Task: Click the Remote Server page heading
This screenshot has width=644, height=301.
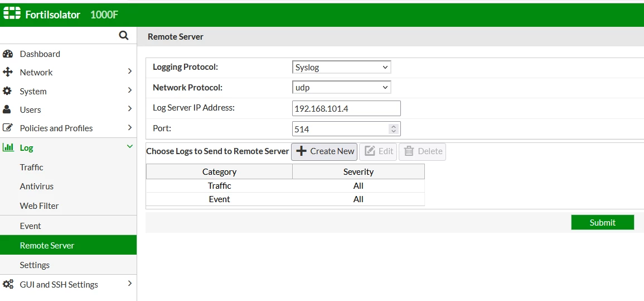Action: (176, 37)
